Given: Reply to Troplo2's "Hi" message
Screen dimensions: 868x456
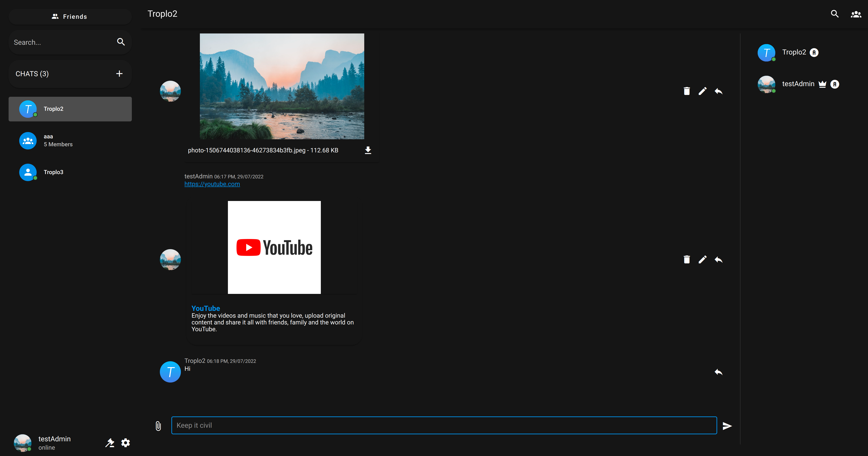Looking at the screenshot, I should point(718,372).
